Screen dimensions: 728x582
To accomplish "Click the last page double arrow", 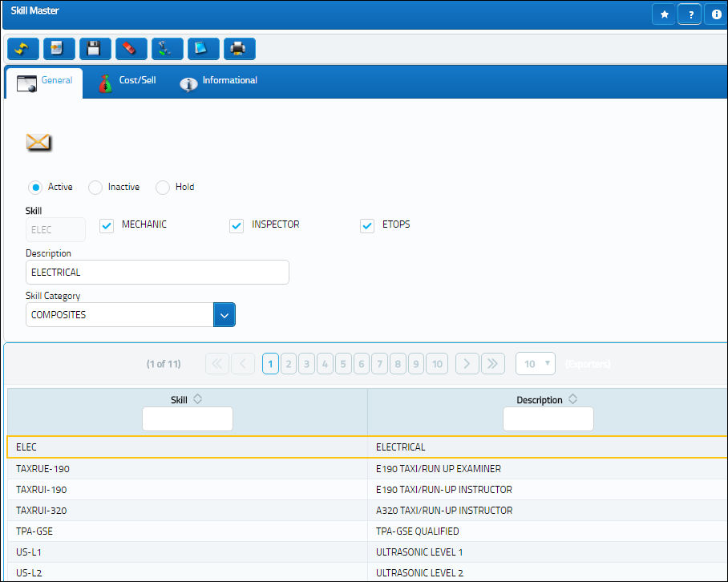I will click(492, 364).
